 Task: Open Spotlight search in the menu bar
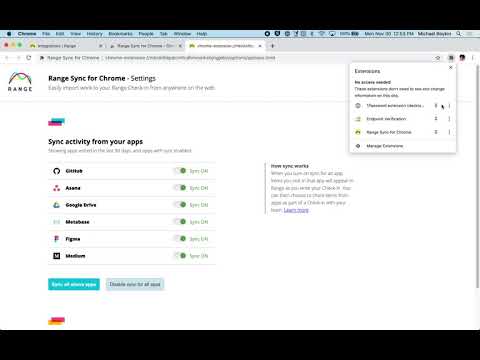(x=459, y=34)
